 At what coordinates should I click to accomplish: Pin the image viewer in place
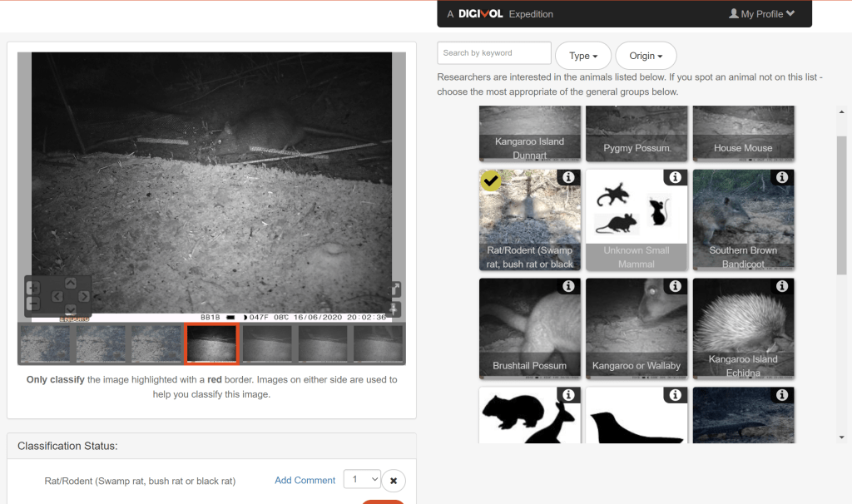click(396, 309)
